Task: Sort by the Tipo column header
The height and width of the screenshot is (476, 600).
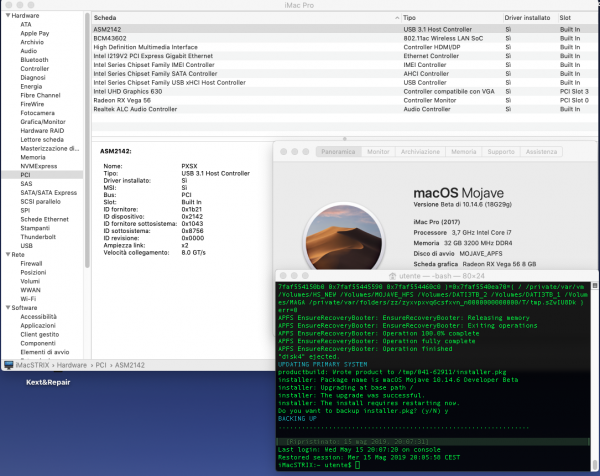Action: pos(410,18)
